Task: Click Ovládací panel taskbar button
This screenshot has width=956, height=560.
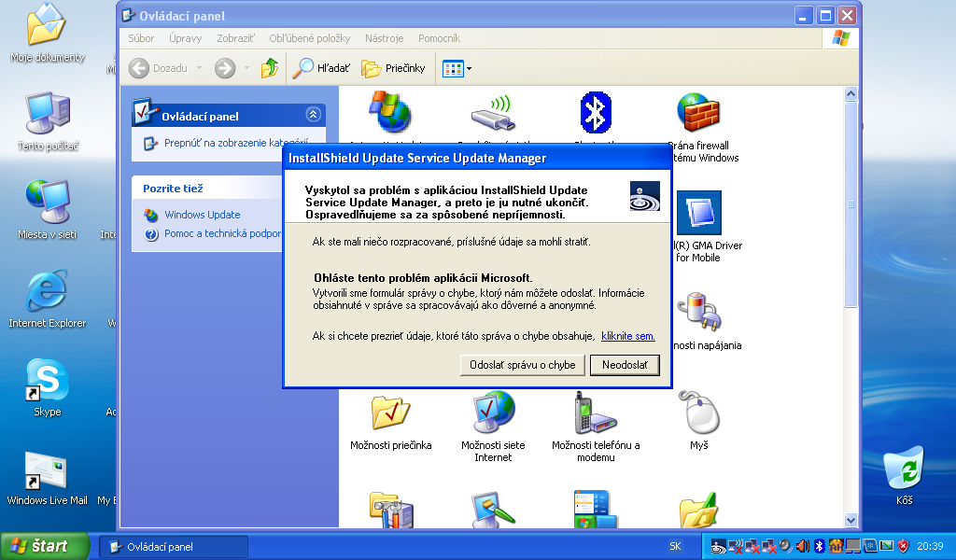Action: [x=174, y=547]
